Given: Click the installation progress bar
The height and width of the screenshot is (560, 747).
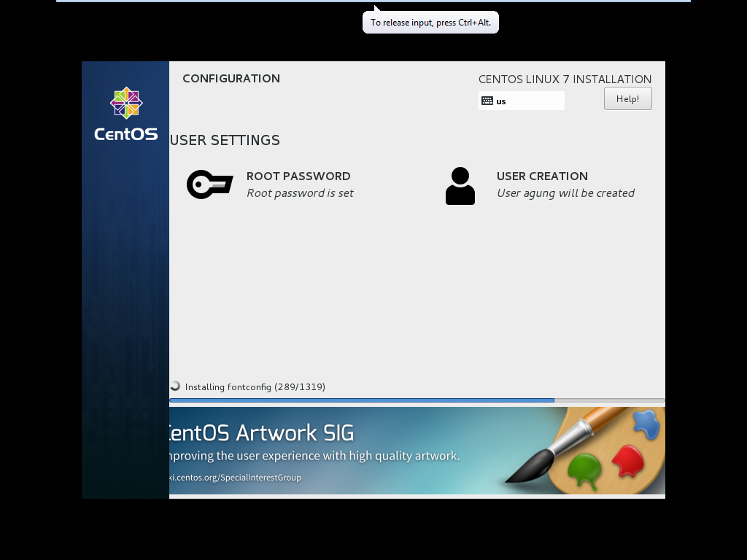Looking at the screenshot, I should [x=417, y=400].
